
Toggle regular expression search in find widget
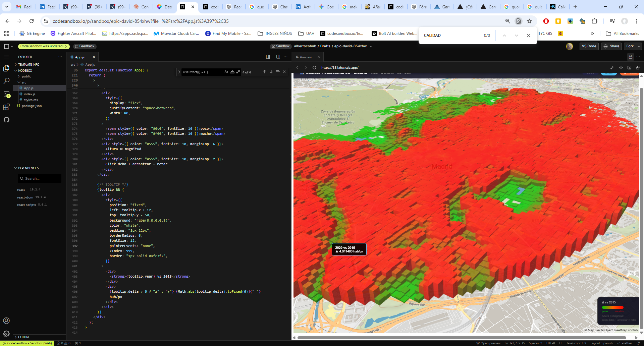pos(238,72)
